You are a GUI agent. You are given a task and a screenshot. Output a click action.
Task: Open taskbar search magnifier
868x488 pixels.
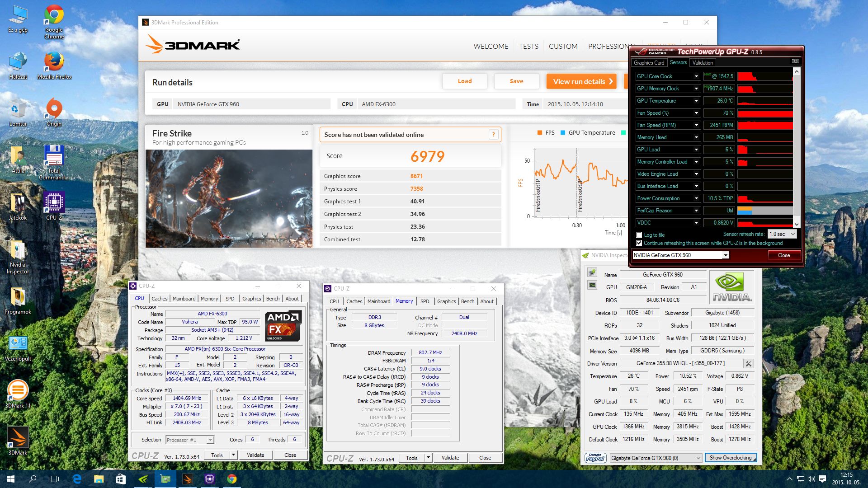click(x=33, y=479)
